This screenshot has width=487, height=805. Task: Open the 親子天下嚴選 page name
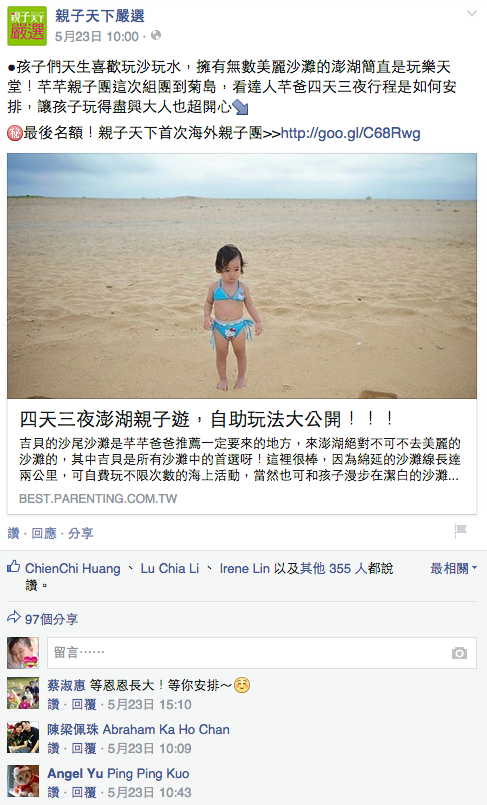(x=100, y=16)
